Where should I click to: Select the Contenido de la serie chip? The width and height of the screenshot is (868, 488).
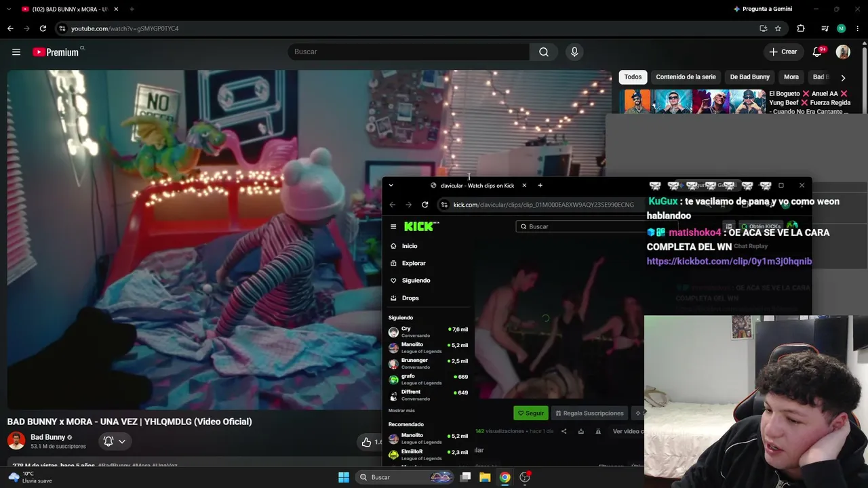(x=686, y=77)
